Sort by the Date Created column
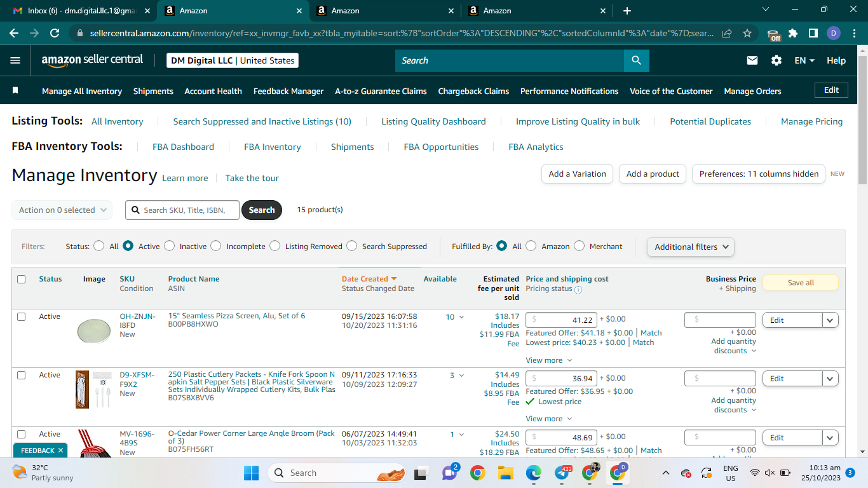 tap(369, 279)
